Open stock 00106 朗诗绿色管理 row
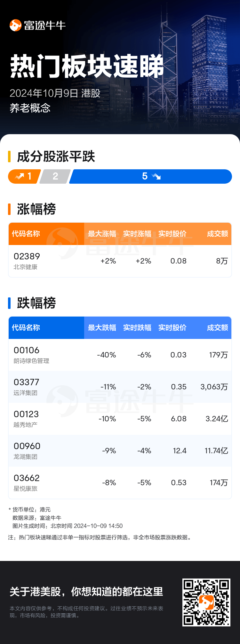 tap(120, 355)
